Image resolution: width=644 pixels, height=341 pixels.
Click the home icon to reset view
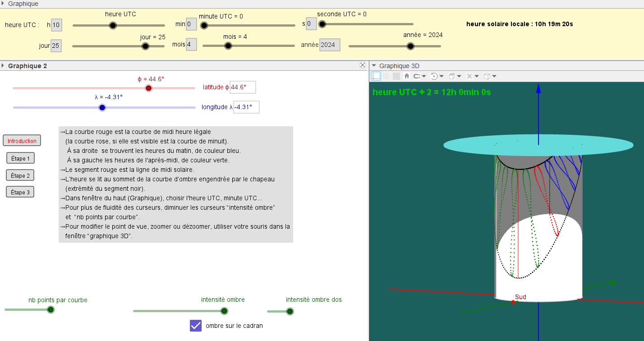pos(406,76)
